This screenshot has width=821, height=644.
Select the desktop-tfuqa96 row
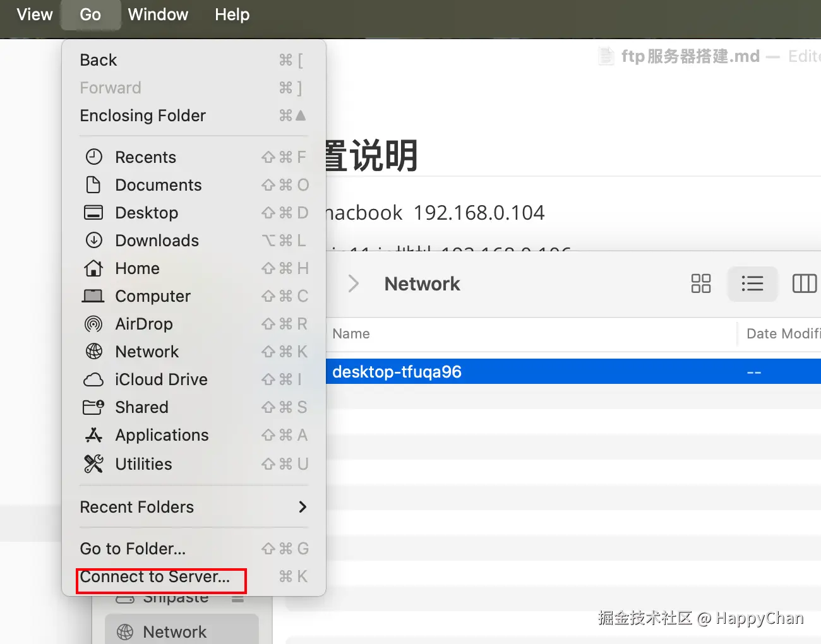573,371
